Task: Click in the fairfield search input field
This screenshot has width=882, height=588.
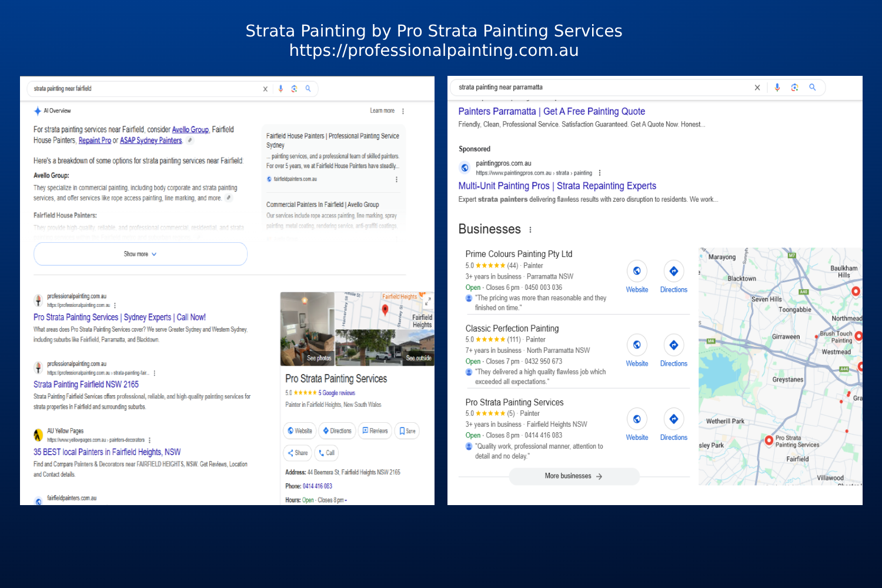Action: pyautogui.click(x=144, y=89)
